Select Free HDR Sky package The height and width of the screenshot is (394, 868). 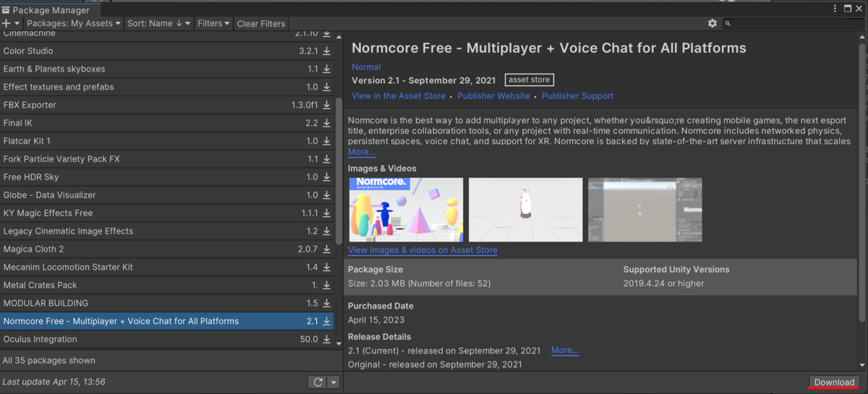coord(167,177)
